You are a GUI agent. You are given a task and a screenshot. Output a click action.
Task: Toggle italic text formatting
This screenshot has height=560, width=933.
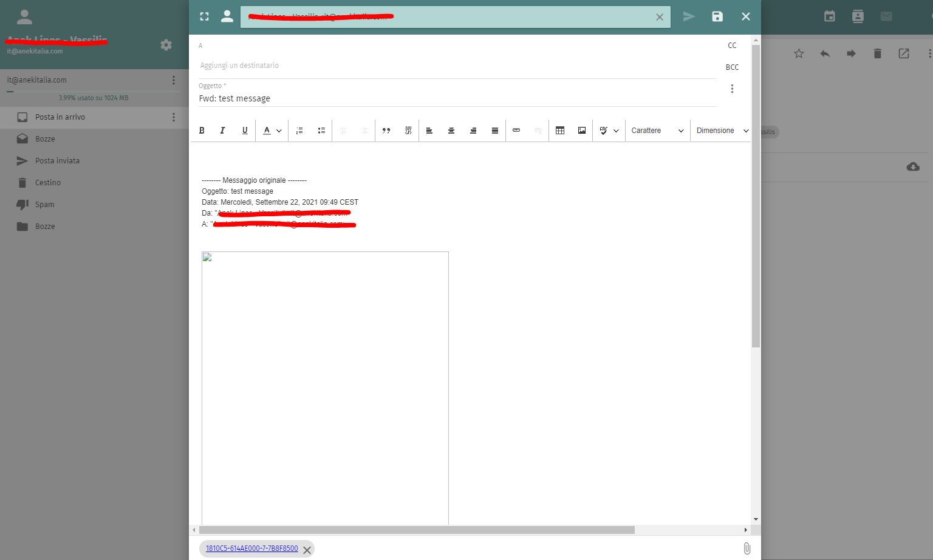tap(223, 131)
